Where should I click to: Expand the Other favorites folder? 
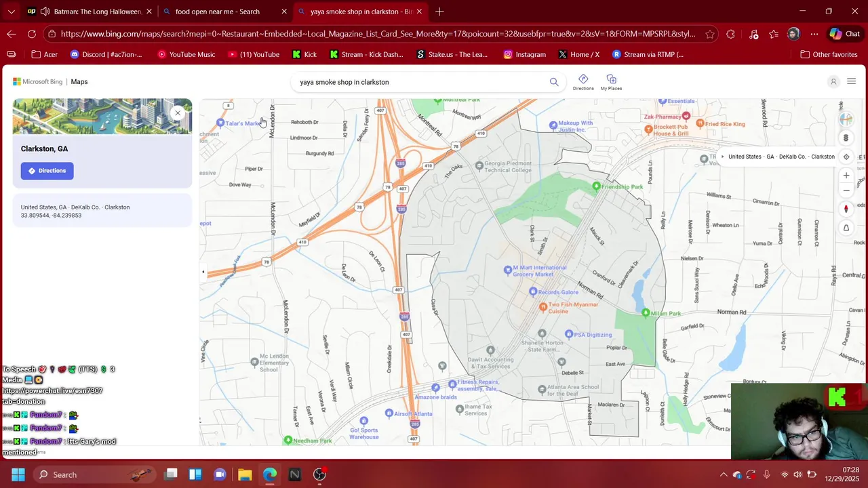829,54
